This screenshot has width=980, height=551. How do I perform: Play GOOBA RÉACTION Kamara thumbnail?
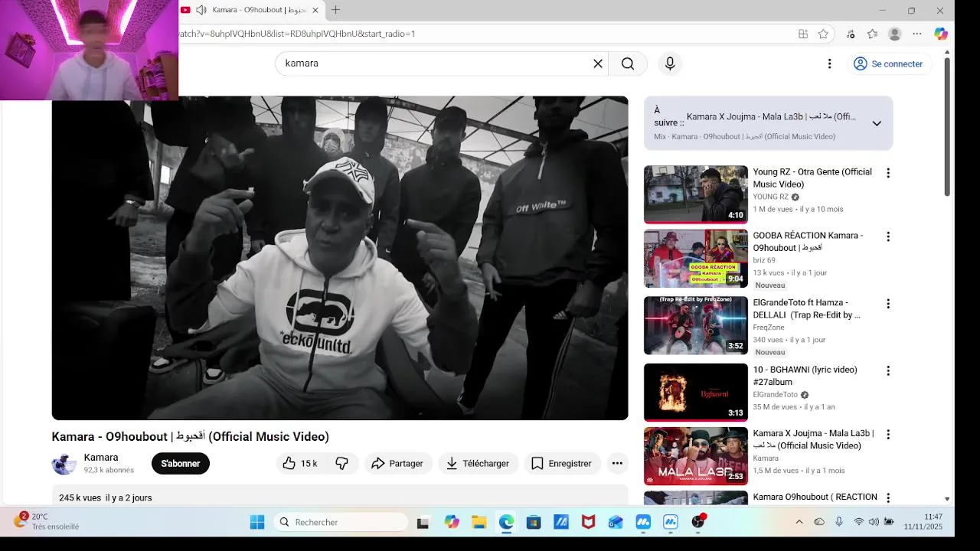696,259
